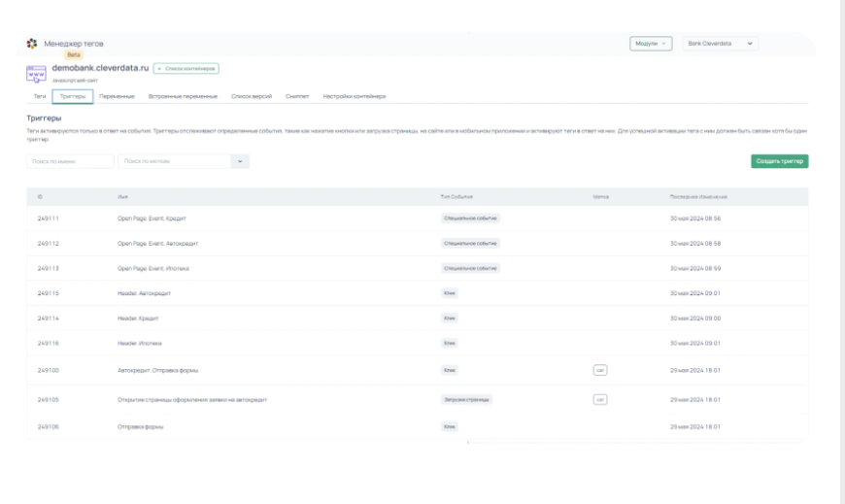Click the 'Клик' badge on Header. Ипотека row
The image size is (845, 504).
(449, 343)
